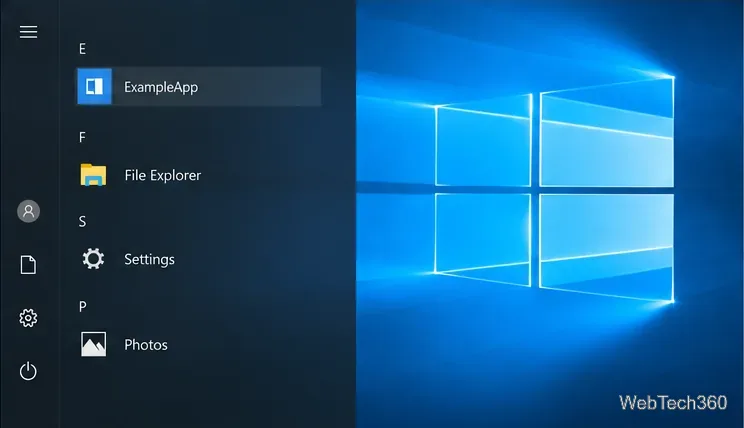Click the Power icon
Screen dimensions: 744x428
point(28,371)
